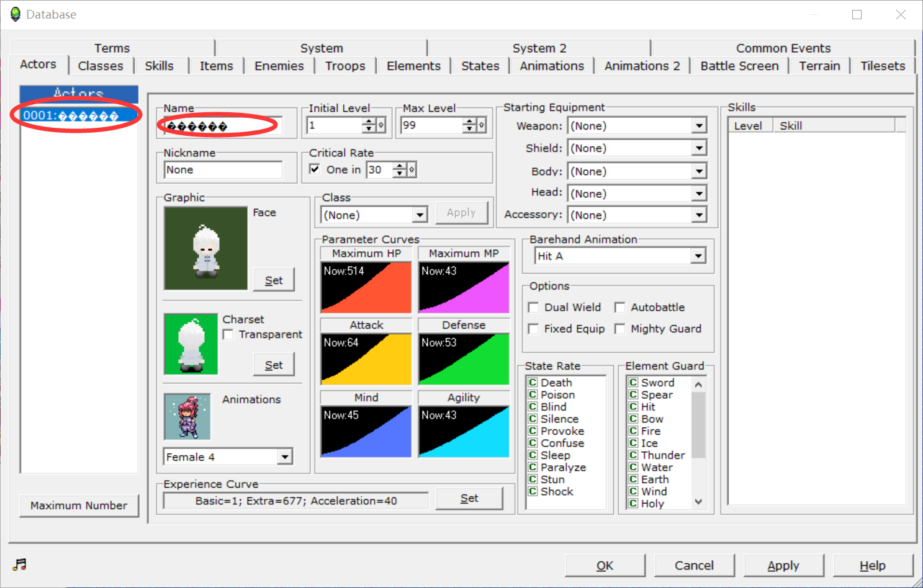
Task: Open the Agility parameter curve
Action: tap(464, 432)
